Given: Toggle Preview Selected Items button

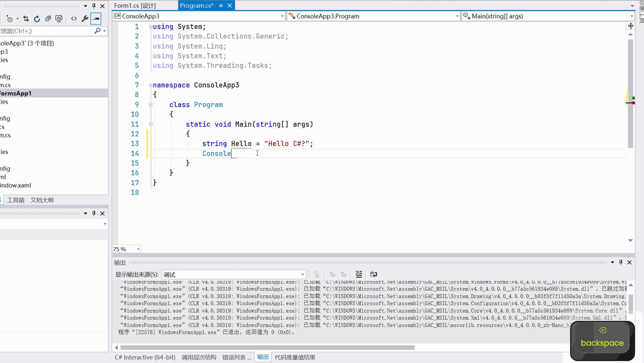Looking at the screenshot, I should [96, 19].
